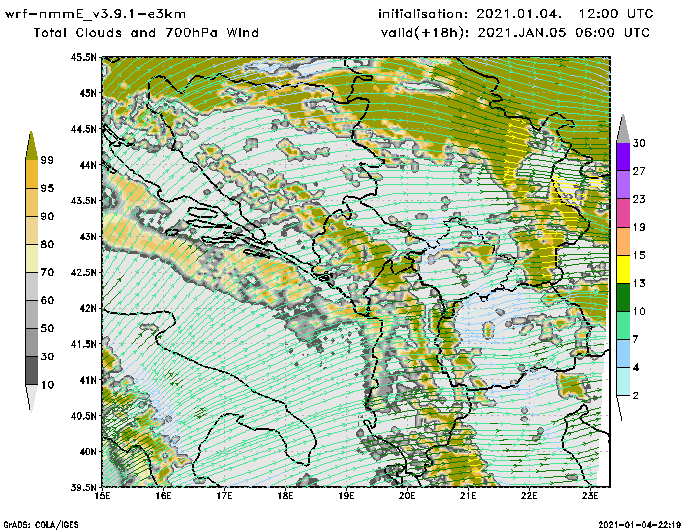Select the orange swatch between 99 and 95
Image resolution: width=700 pixels, height=530 pixels.
click(x=31, y=174)
